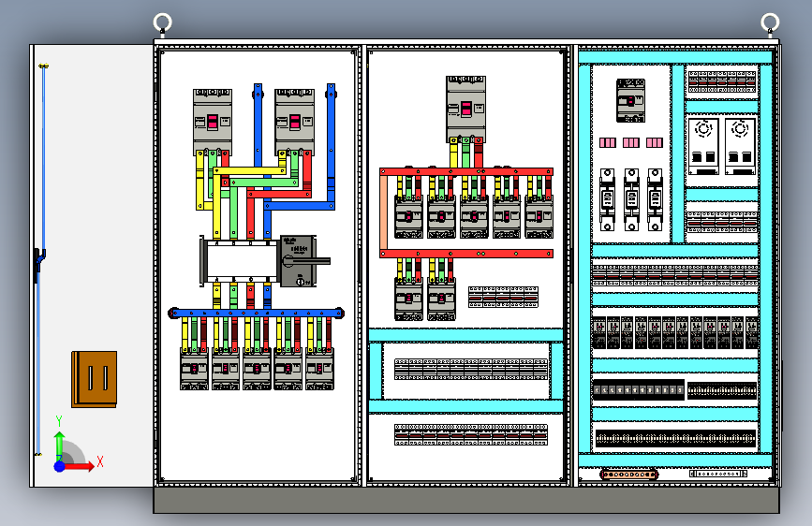Select the white changeover switch body
This screenshot has width=812, height=526.
pos(242,261)
